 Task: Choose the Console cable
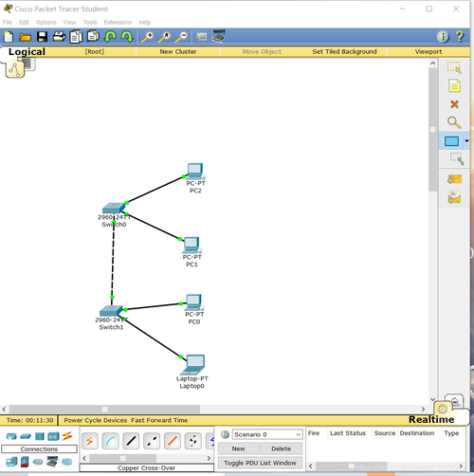[110, 441]
